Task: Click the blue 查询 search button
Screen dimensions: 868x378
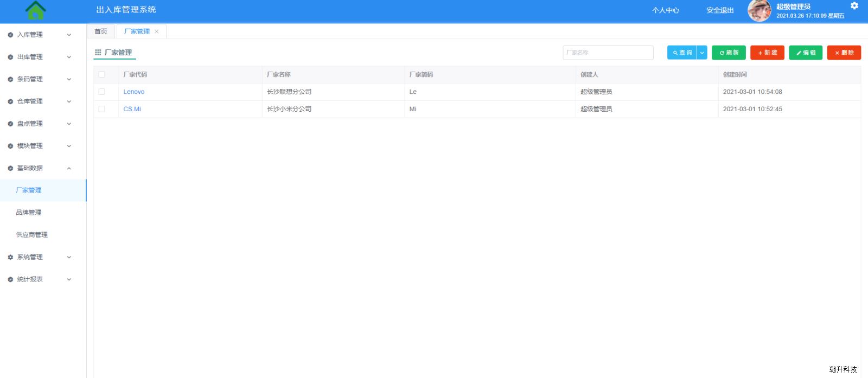Action: click(x=682, y=53)
